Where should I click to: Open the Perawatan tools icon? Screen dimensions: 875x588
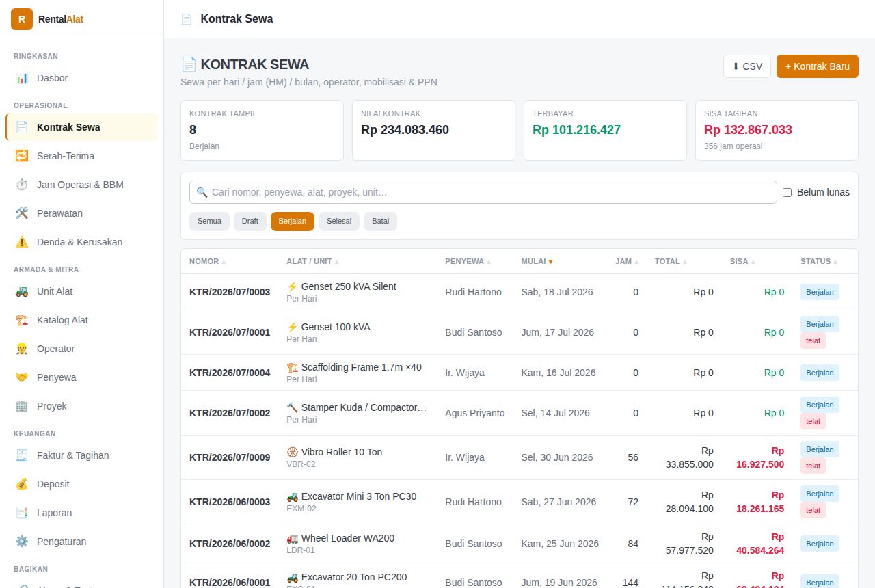point(22,213)
